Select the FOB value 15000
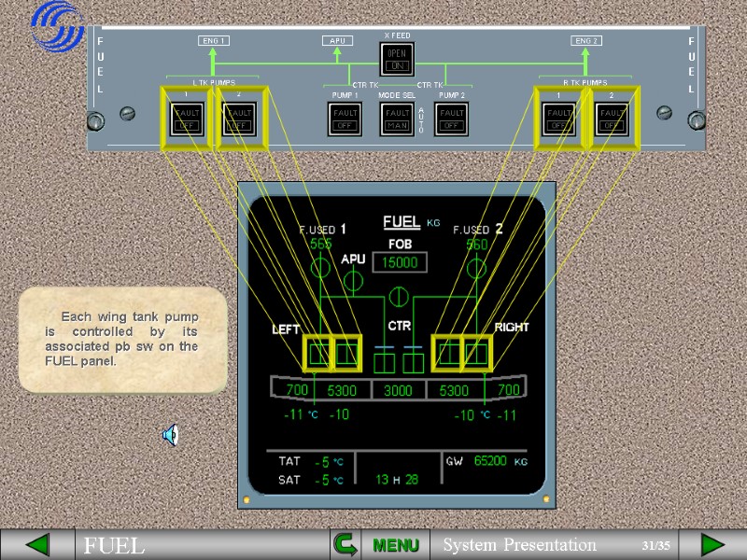The width and height of the screenshot is (747, 560). click(400, 262)
